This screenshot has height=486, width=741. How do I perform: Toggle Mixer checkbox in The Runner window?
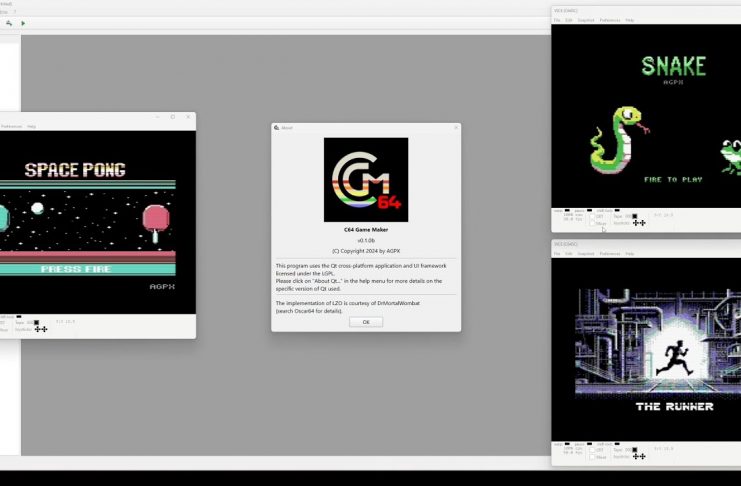[592, 457]
